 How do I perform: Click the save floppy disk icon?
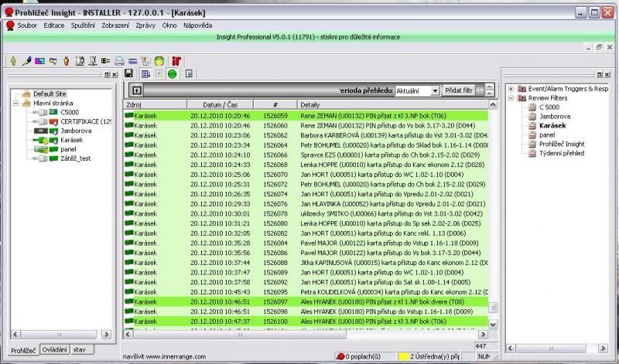click(128, 73)
